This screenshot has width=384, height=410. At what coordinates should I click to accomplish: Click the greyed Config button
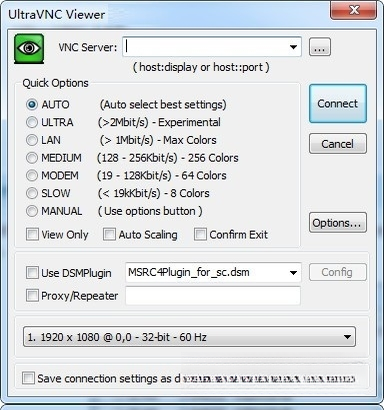click(x=338, y=272)
